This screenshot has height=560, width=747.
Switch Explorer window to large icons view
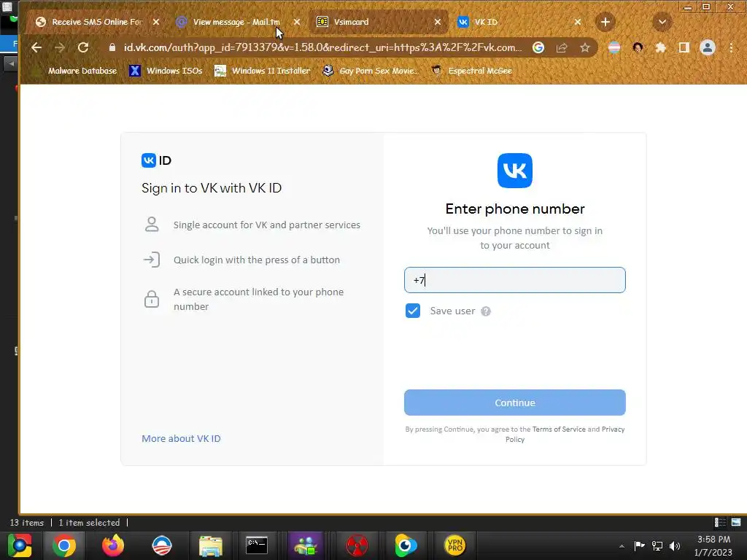(x=736, y=522)
